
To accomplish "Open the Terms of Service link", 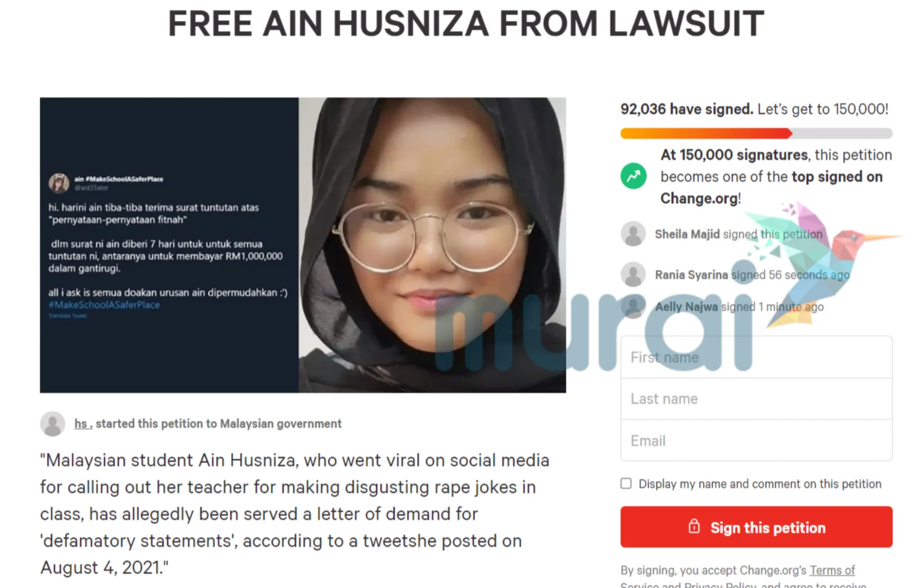I will pos(832,570).
